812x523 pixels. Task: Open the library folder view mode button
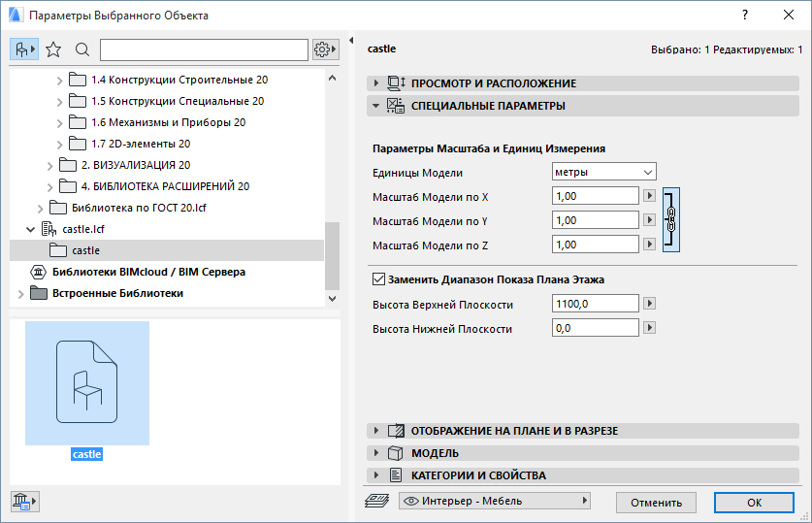(24, 49)
